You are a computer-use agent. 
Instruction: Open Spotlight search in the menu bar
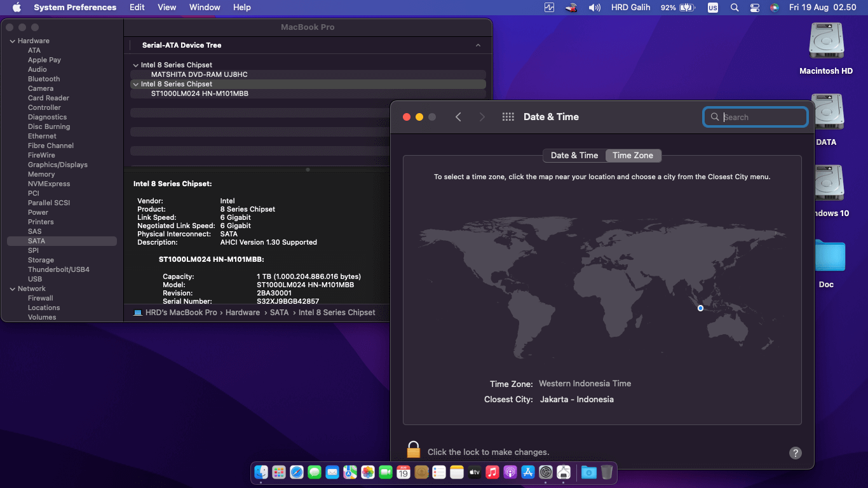click(x=735, y=8)
